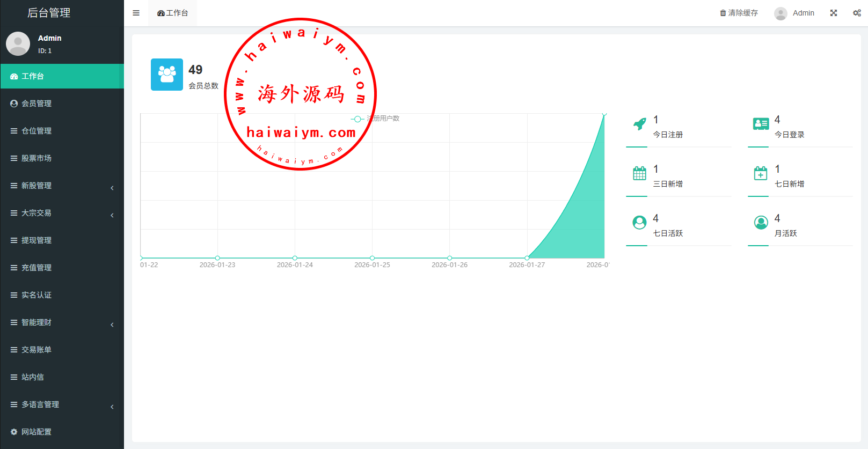Viewport: 868px width, 449px height.
Task: Expand the 智能理财 submenu
Action: coord(62,322)
